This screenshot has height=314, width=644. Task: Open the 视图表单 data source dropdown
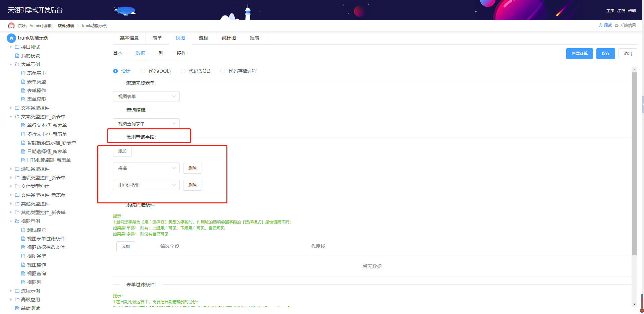click(x=146, y=97)
